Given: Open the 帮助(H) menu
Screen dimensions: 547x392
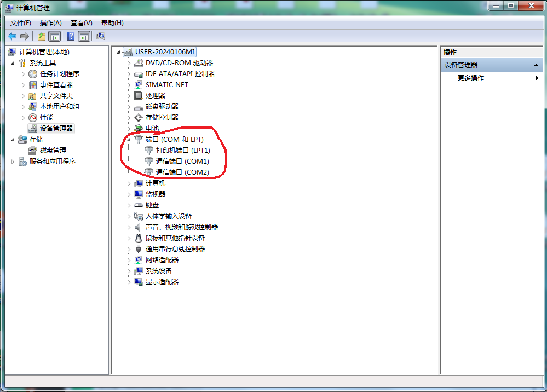Looking at the screenshot, I should (x=112, y=23).
